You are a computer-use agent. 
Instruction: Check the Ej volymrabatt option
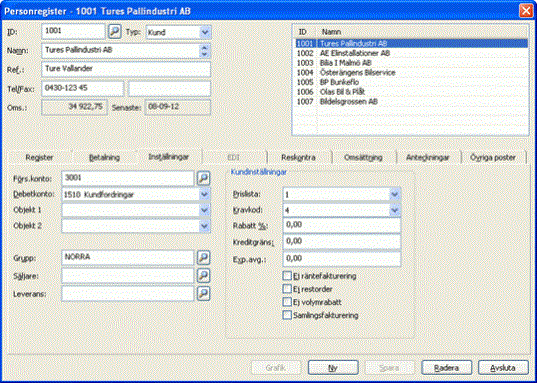point(287,302)
